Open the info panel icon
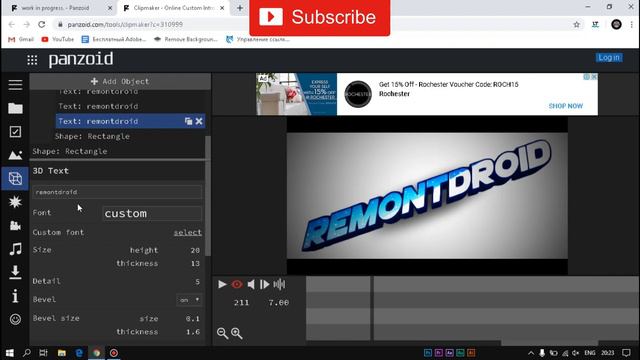This screenshot has width=640, height=360. 15,296
